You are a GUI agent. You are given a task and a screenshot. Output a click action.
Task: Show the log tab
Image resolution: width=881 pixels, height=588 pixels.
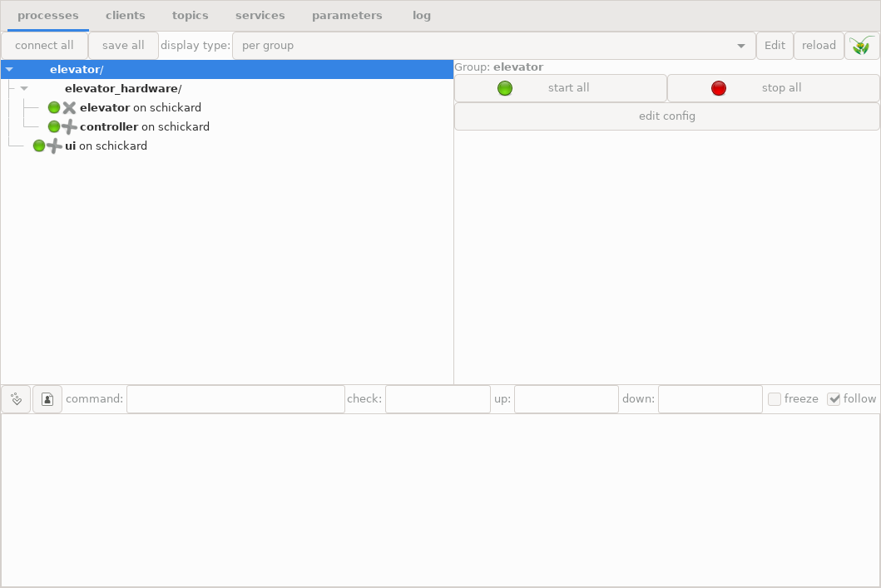tap(422, 16)
